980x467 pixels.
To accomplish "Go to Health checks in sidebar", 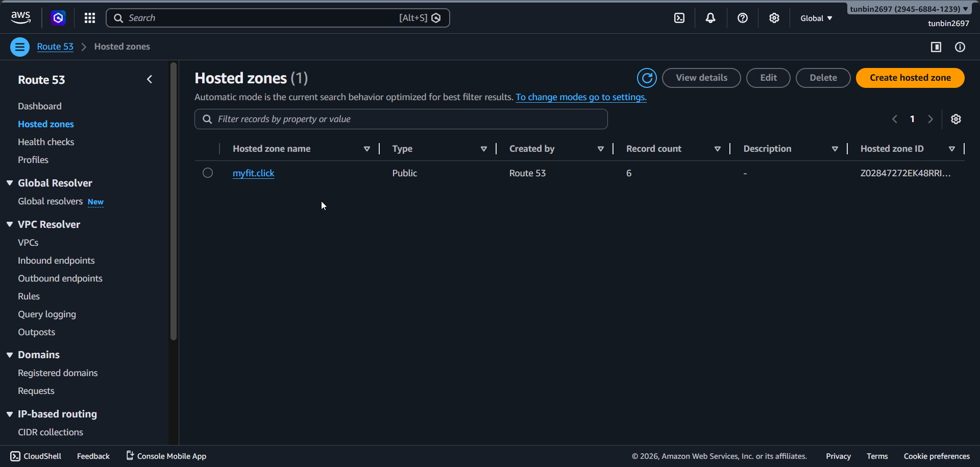I will (46, 142).
